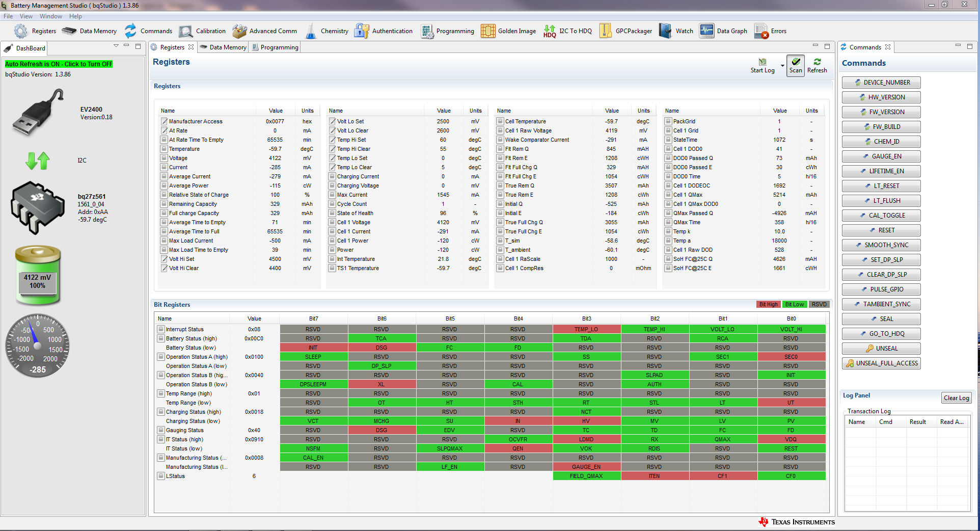Send the CHEM_ID command
980x531 pixels.
pyautogui.click(x=881, y=142)
